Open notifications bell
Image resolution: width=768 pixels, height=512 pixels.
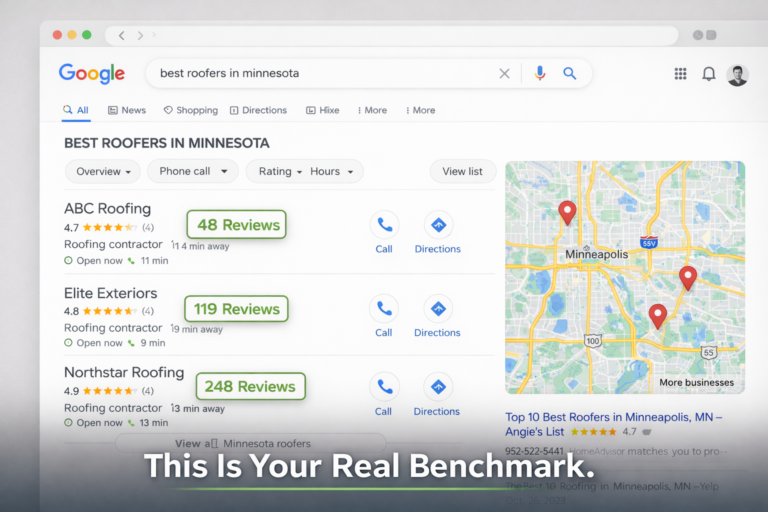click(x=709, y=73)
